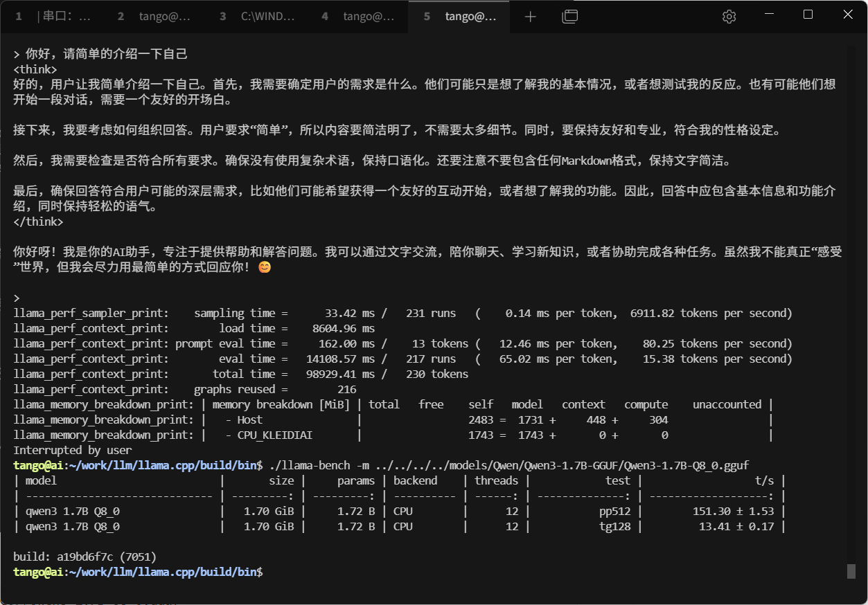Click the sampling time 33.42 ms value
The width and height of the screenshot is (868, 605).
(x=349, y=313)
